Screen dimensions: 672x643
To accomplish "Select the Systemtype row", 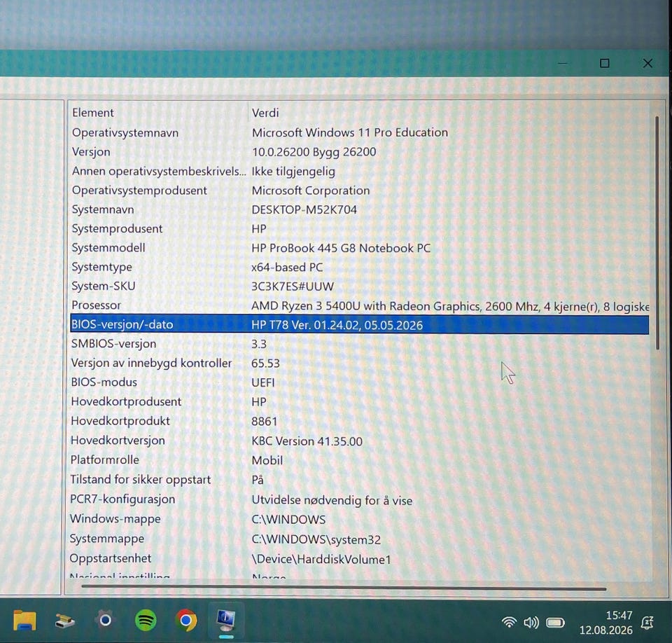I will (360, 267).
